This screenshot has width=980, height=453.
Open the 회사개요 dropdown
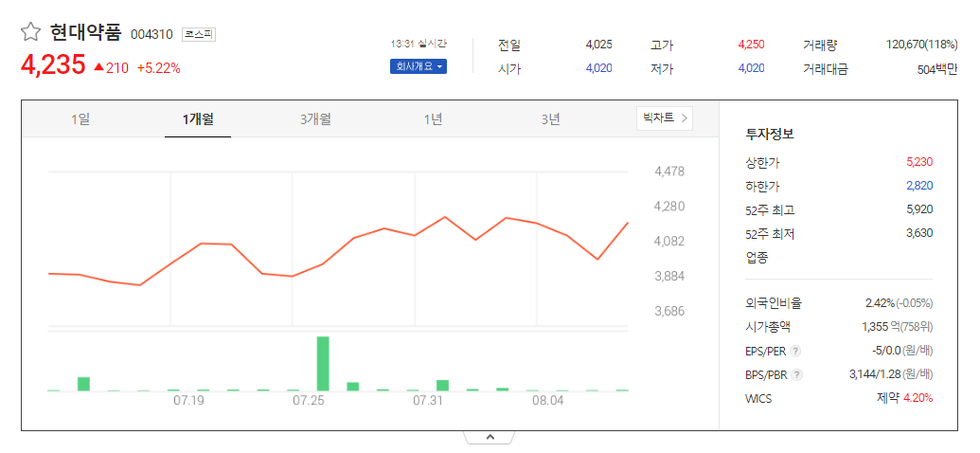419,67
